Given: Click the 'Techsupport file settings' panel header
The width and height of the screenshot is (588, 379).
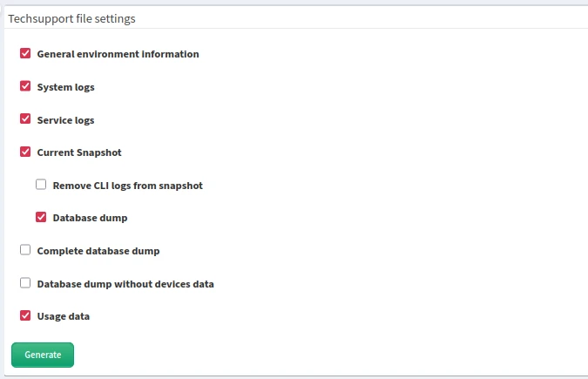Looking at the screenshot, I should pyautogui.click(x=71, y=17).
